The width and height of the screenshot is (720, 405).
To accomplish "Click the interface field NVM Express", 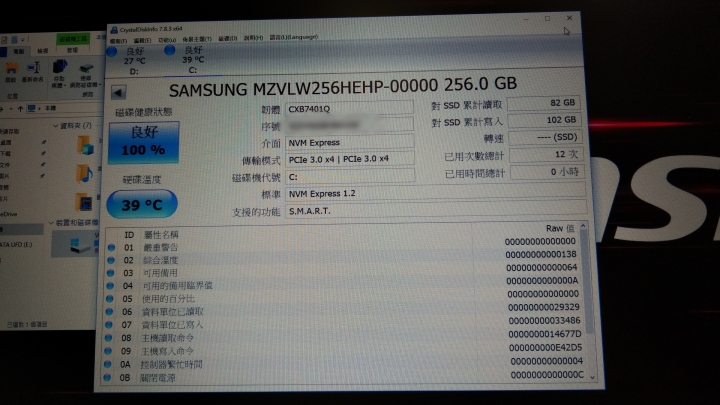I will click(349, 142).
